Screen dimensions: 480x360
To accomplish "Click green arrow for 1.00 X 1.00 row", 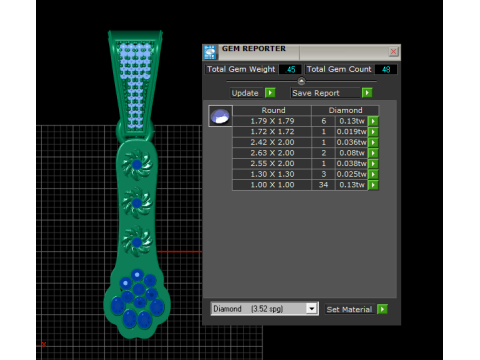I will tap(373, 185).
